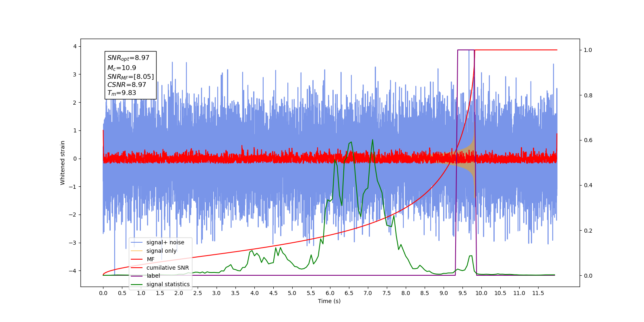The height and width of the screenshot is (322, 644).
Task: Click the 'Time (s)' x-axis label
Action: click(329, 301)
